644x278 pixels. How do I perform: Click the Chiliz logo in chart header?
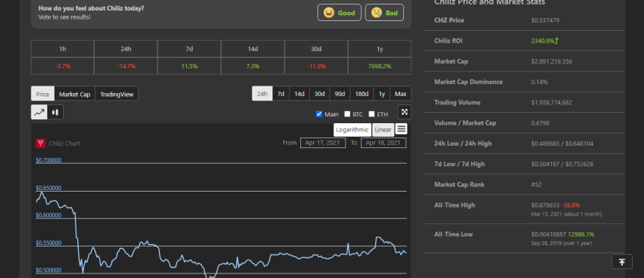pyautogui.click(x=41, y=143)
